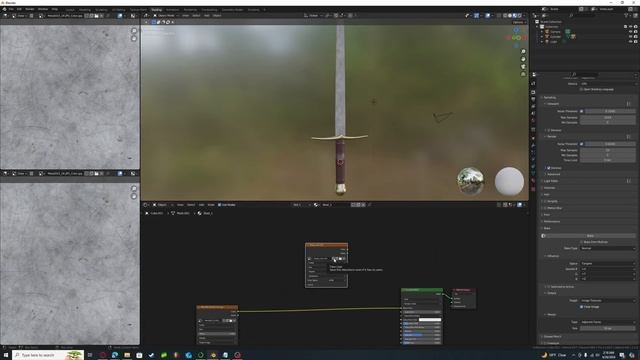
Task: Click the viewport zoom gizmo magnifier icon
Action: pyautogui.click(x=523, y=52)
